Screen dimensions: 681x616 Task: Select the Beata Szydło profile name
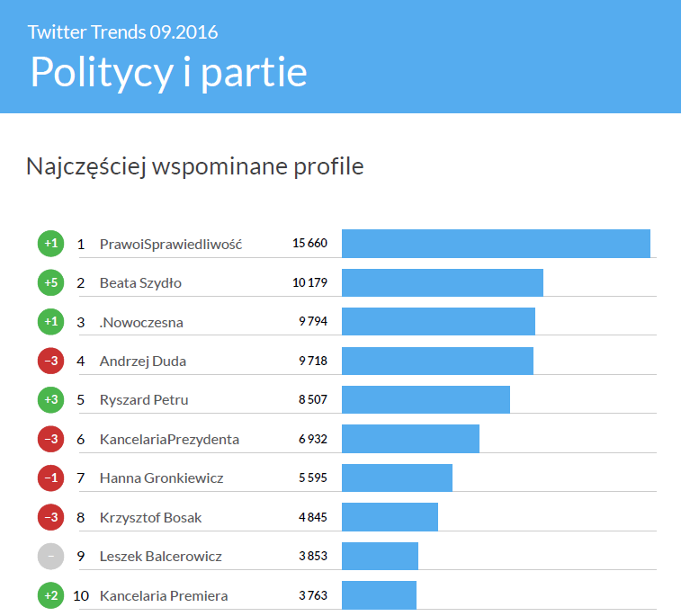[x=140, y=283]
